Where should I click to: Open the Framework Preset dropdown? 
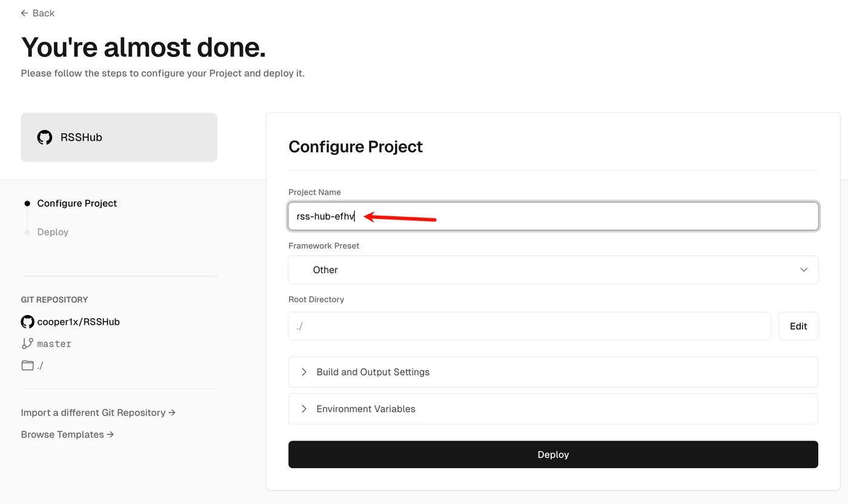click(x=553, y=270)
